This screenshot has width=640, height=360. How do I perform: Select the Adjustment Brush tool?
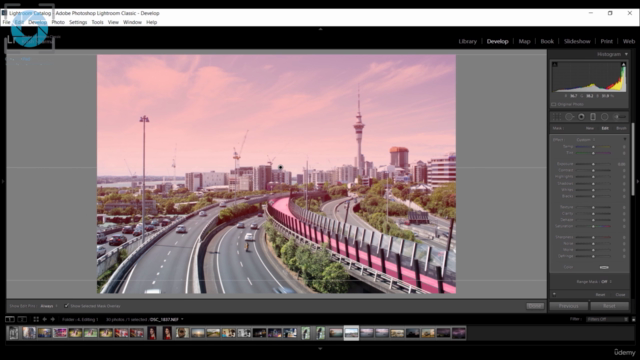620,117
